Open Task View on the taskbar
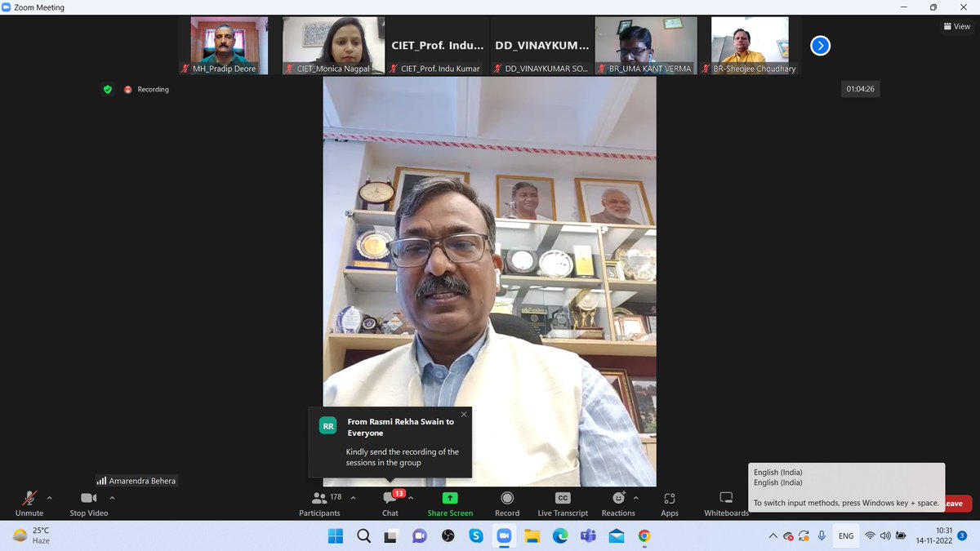 (x=391, y=536)
